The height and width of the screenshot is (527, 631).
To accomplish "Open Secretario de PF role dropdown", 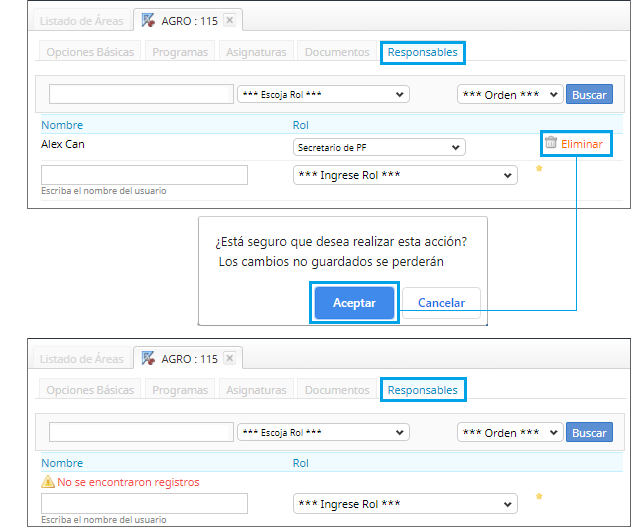I will click(x=379, y=147).
